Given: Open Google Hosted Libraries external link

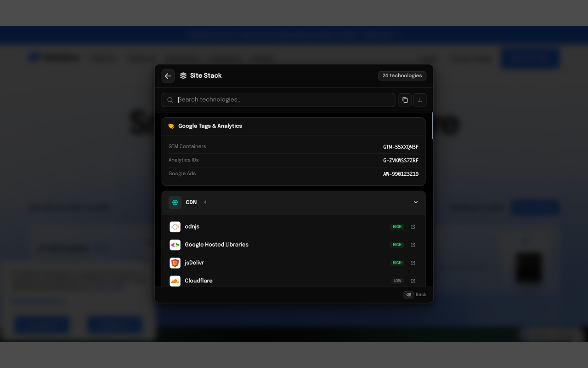Looking at the screenshot, I should [413, 245].
